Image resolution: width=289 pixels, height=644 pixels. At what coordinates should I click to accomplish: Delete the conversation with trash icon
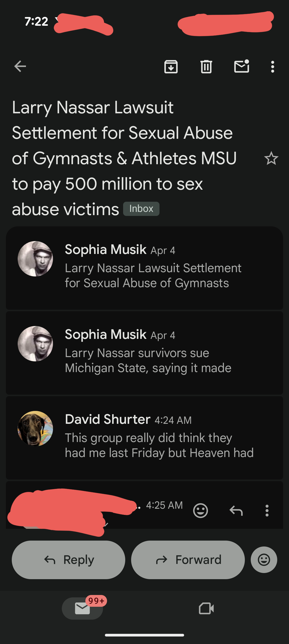point(206,67)
